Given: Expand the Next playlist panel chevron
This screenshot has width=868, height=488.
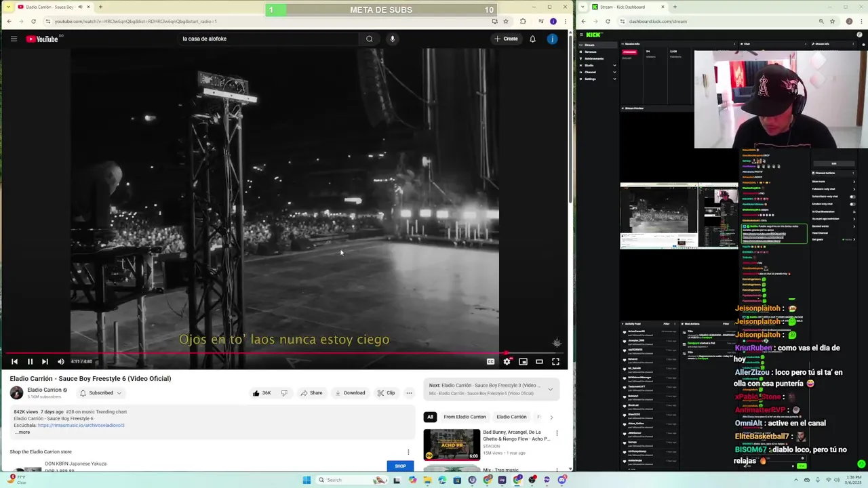Looking at the screenshot, I should coord(550,389).
